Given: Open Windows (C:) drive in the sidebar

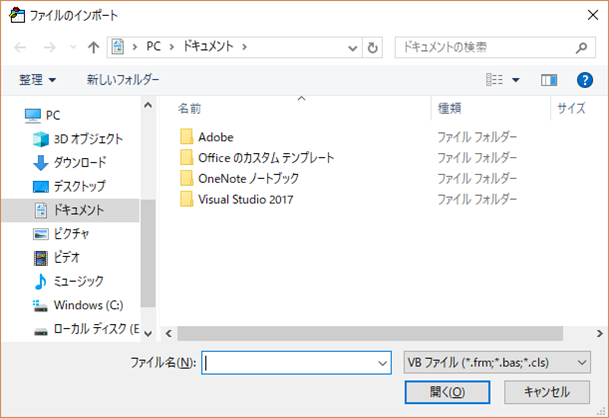Looking at the screenshot, I should click(89, 305).
